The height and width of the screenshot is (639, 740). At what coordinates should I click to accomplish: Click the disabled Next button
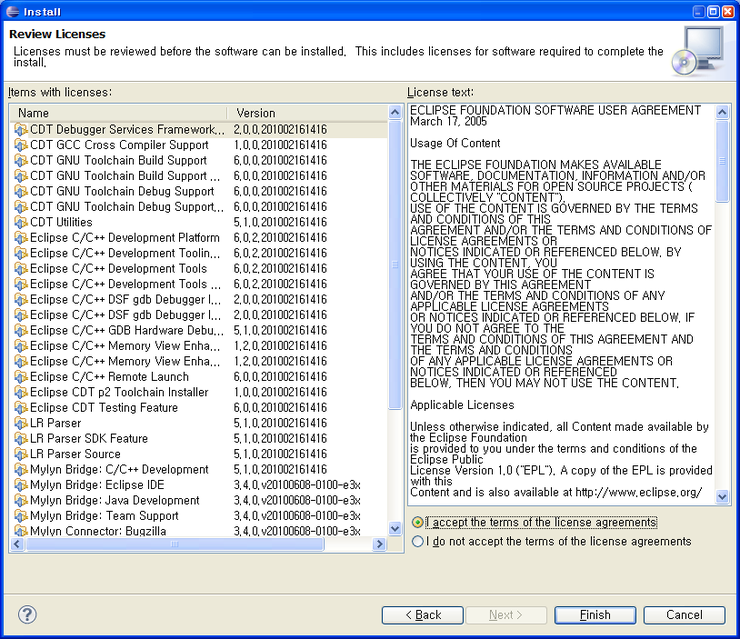(506, 615)
